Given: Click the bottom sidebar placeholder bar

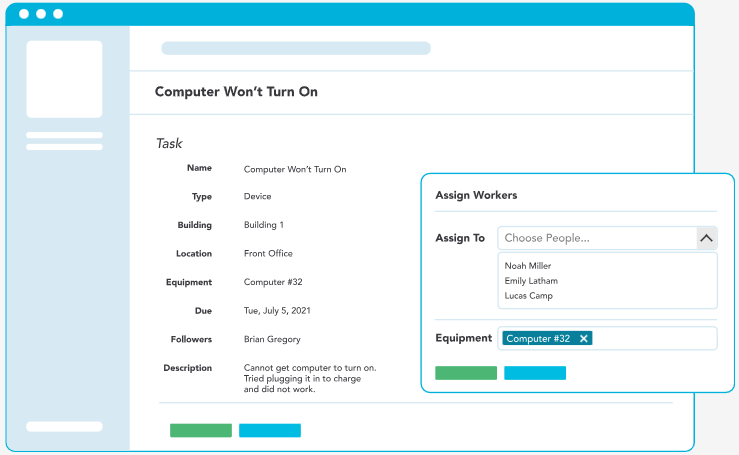Looking at the screenshot, I should 64,427.
